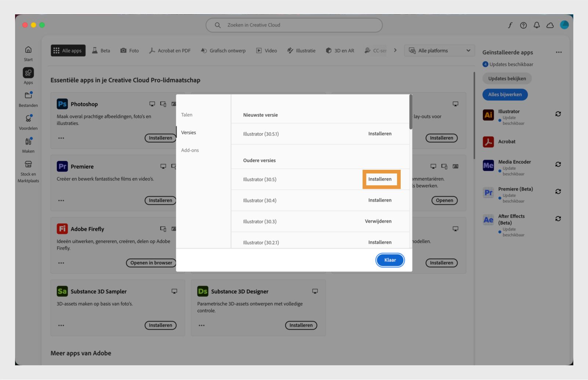
Task: Switch to Acrobat en PDF tab
Action: (170, 51)
